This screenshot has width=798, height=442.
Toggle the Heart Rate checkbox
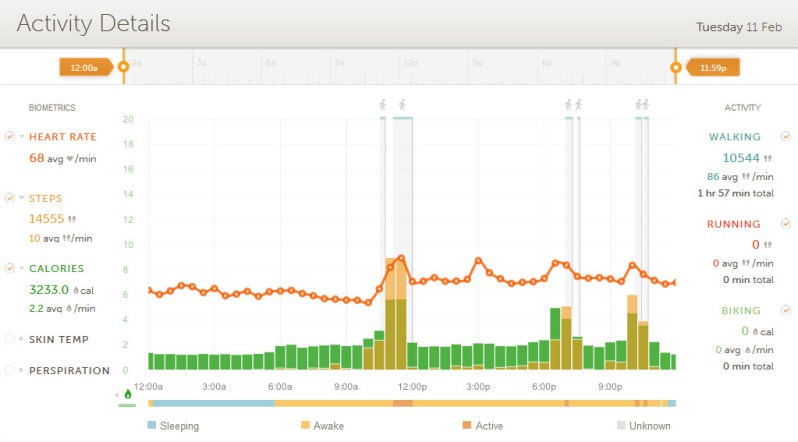point(9,137)
